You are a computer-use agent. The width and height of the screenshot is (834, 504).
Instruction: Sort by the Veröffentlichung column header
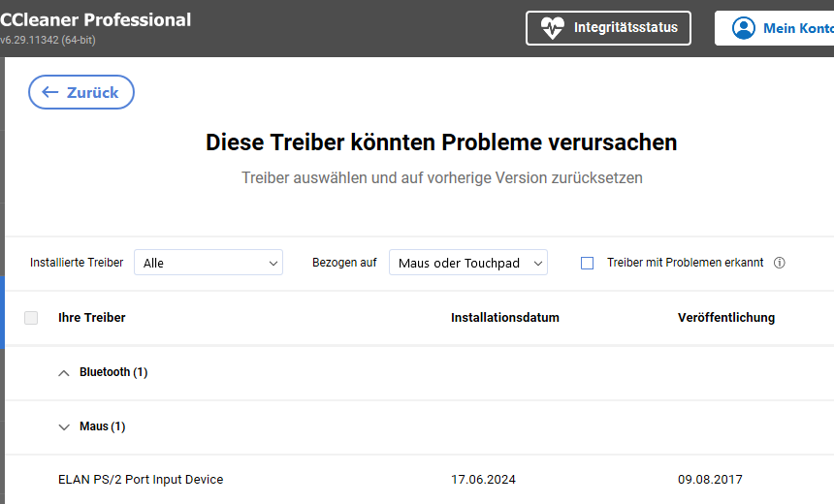[725, 318]
